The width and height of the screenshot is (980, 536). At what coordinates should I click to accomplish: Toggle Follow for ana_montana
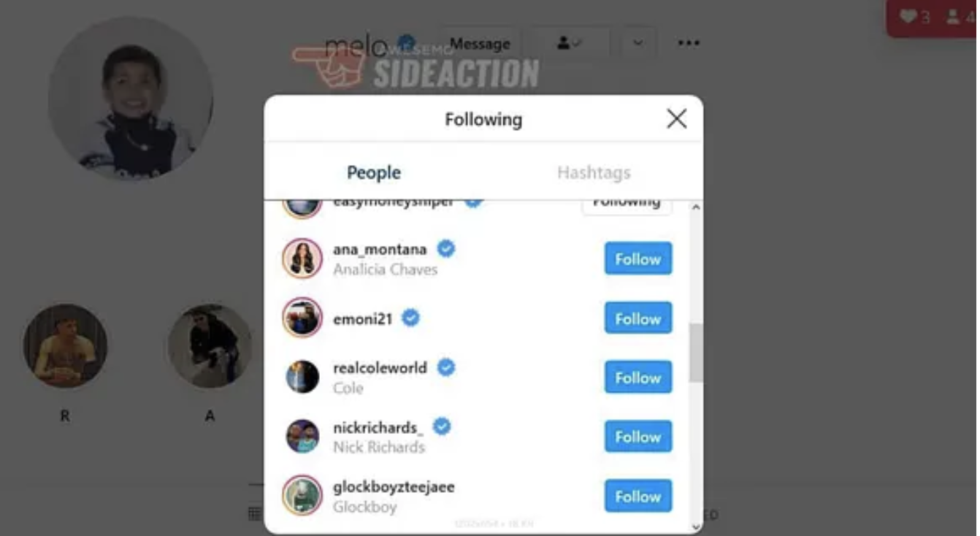coord(638,259)
